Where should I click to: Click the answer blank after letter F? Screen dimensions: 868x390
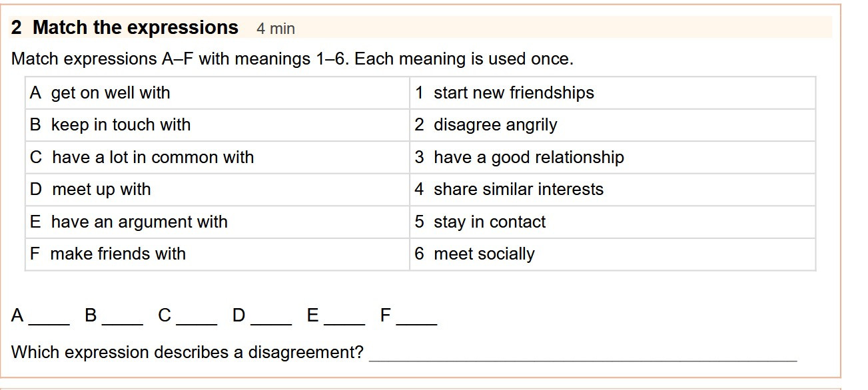(x=417, y=317)
